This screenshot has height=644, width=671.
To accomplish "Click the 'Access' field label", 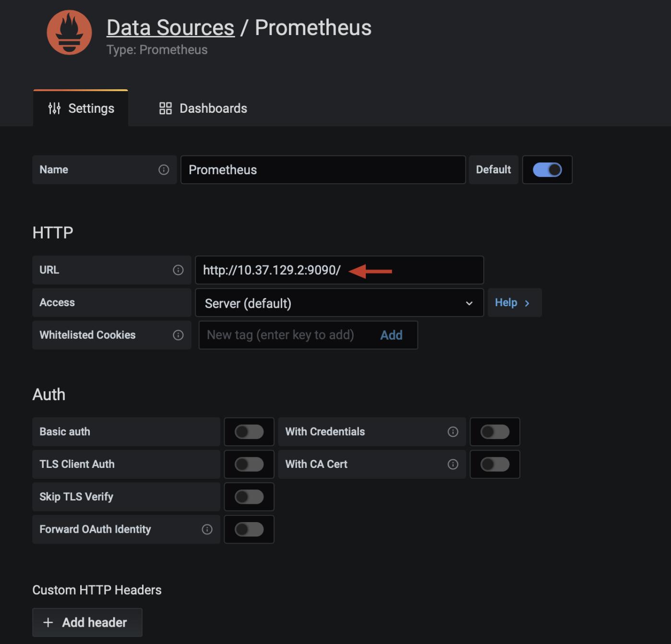I will pos(57,303).
